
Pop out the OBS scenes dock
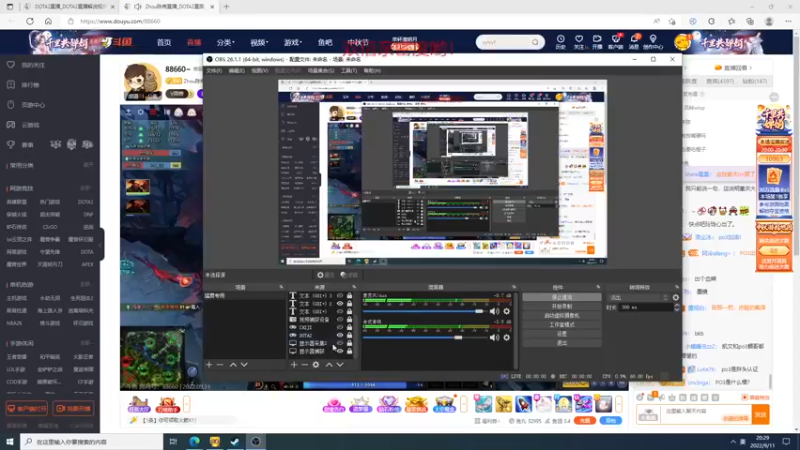(x=281, y=287)
